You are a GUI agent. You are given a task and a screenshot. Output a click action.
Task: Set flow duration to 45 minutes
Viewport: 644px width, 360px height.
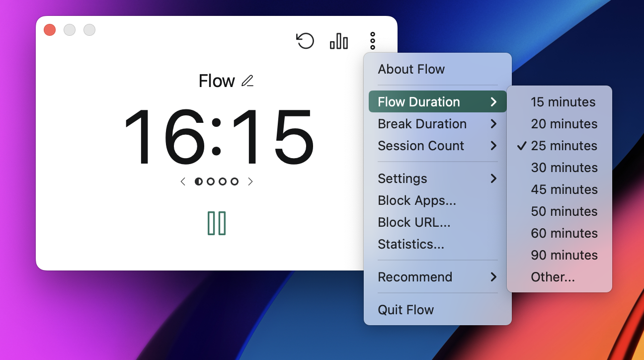[560, 189]
